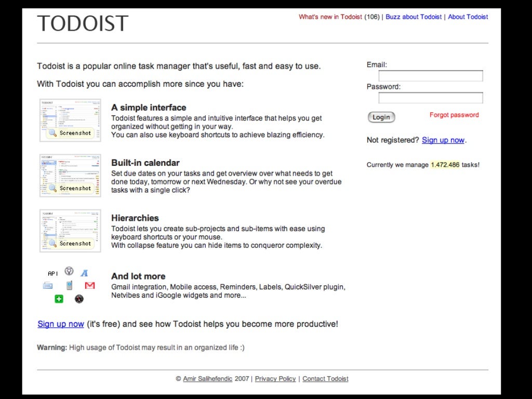The width and height of the screenshot is (532, 399).
Task: Click the Forgot password link
Action: (454, 115)
